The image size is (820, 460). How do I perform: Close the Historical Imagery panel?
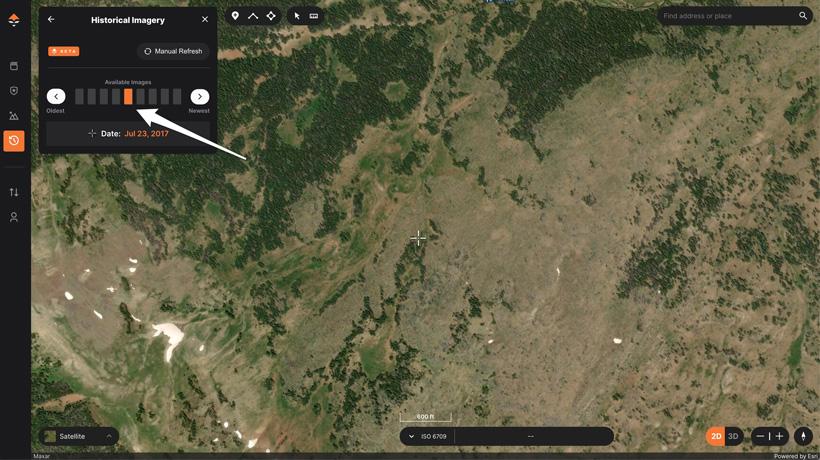pyautogui.click(x=205, y=19)
